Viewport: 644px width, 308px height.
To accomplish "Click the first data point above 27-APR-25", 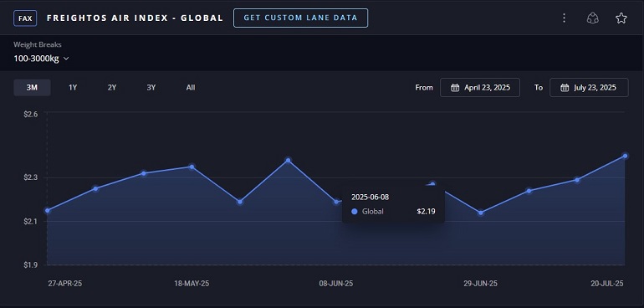I will coord(47,211).
